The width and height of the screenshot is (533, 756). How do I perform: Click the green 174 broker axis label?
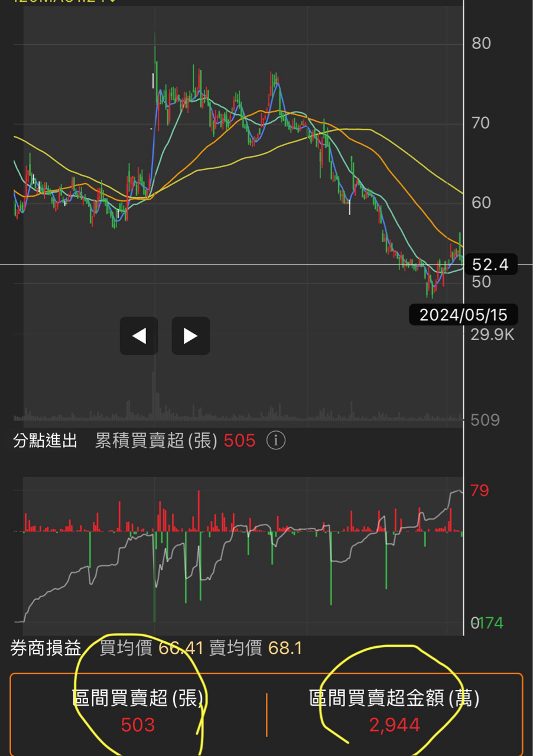491,623
